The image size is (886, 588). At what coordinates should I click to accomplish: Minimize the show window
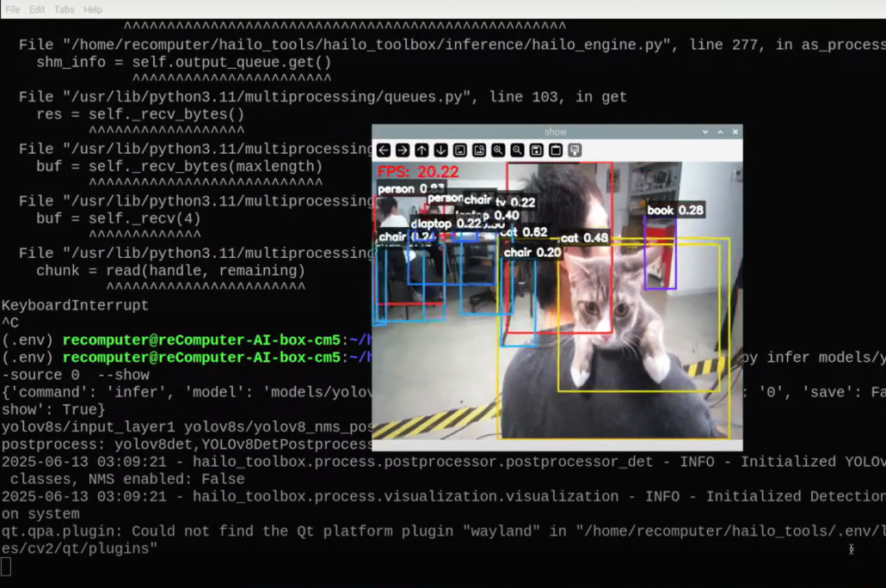(705, 132)
